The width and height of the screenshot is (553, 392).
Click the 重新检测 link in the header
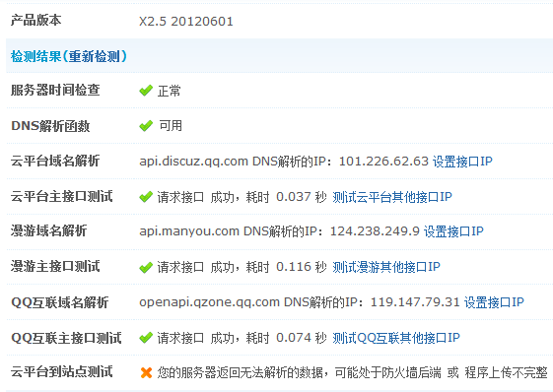tap(94, 56)
